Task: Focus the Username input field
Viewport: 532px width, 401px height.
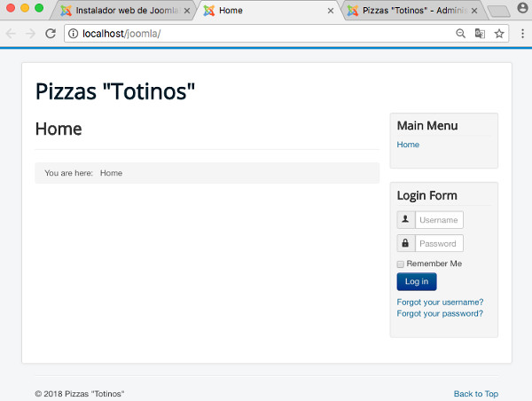Action: click(439, 220)
